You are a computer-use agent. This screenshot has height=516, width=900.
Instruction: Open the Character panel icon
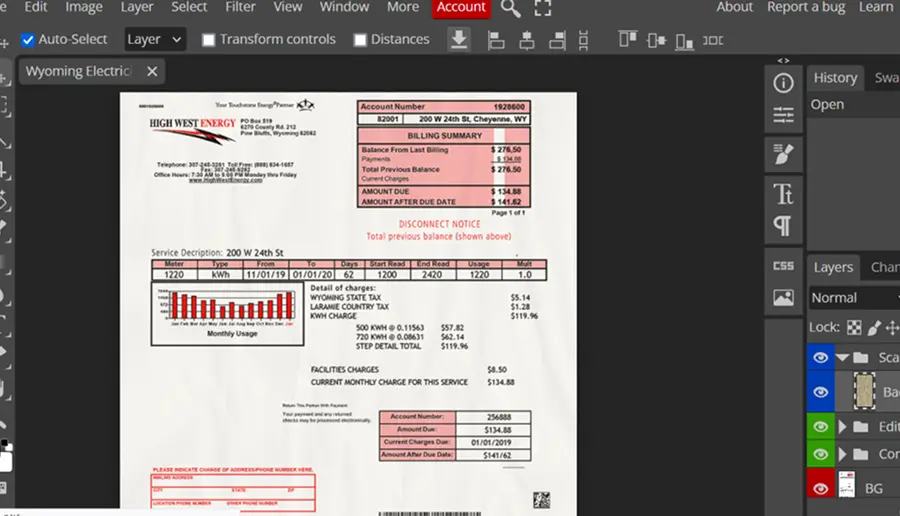783,193
